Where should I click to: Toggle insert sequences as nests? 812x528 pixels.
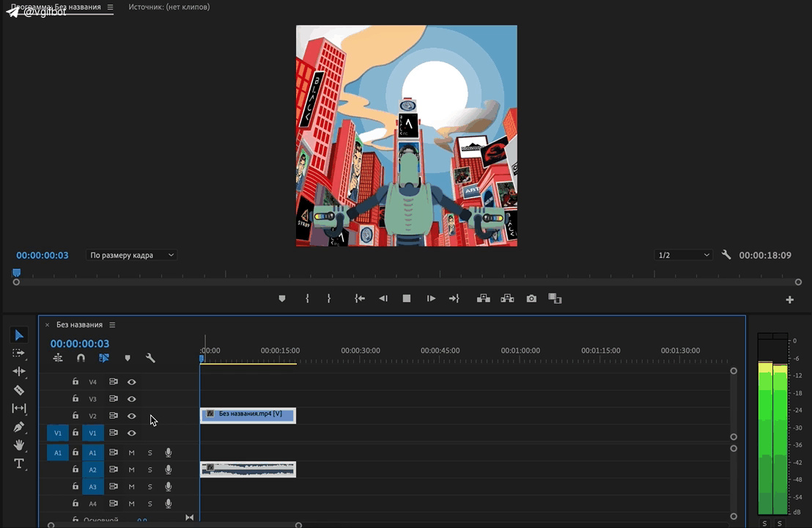coord(57,358)
